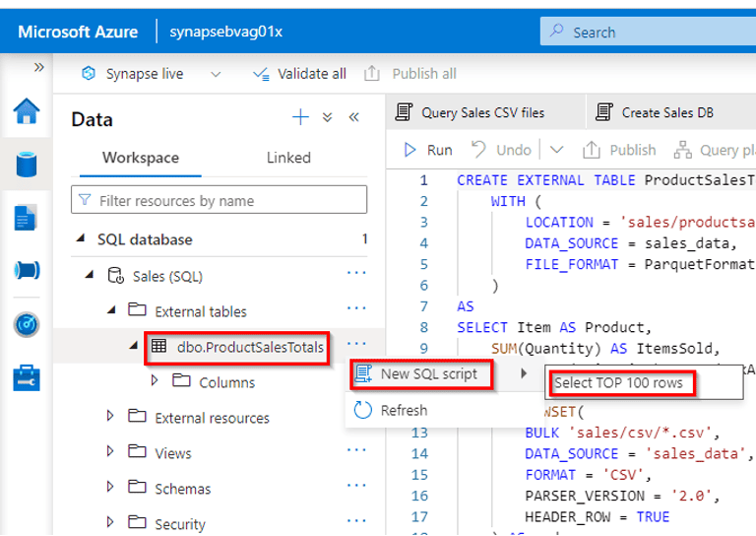
Task: Collapse the Data panel
Action: tap(354, 117)
